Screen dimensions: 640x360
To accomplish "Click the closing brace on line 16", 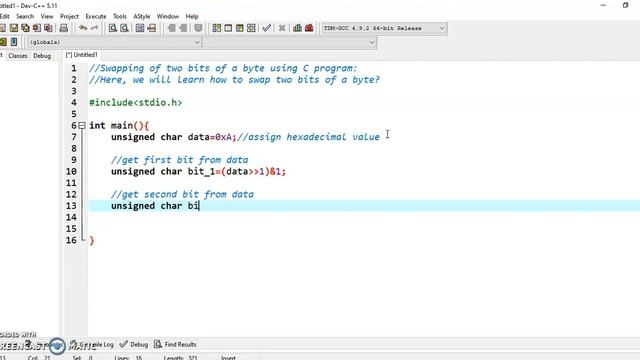I will [92, 240].
